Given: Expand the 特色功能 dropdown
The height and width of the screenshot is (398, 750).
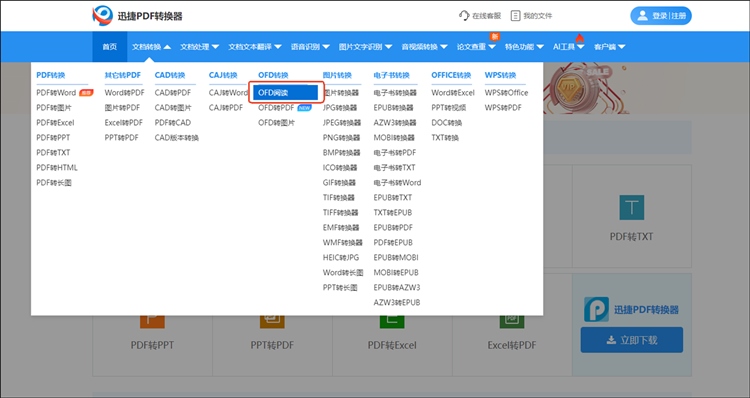Looking at the screenshot, I should [x=524, y=47].
